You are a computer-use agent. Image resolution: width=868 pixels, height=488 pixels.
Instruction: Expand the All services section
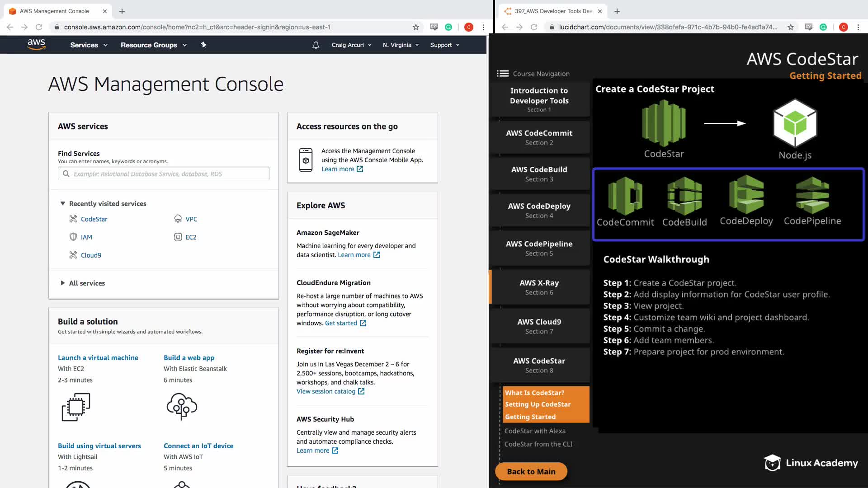pos(86,283)
